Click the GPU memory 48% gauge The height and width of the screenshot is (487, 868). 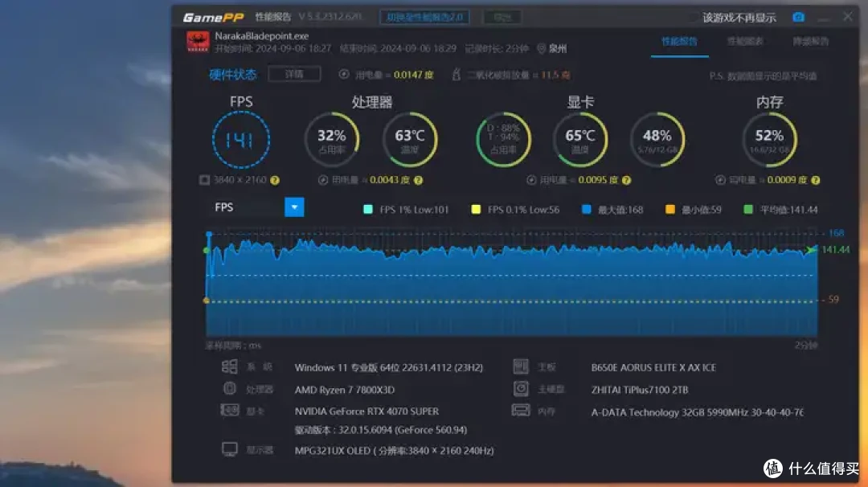657,140
